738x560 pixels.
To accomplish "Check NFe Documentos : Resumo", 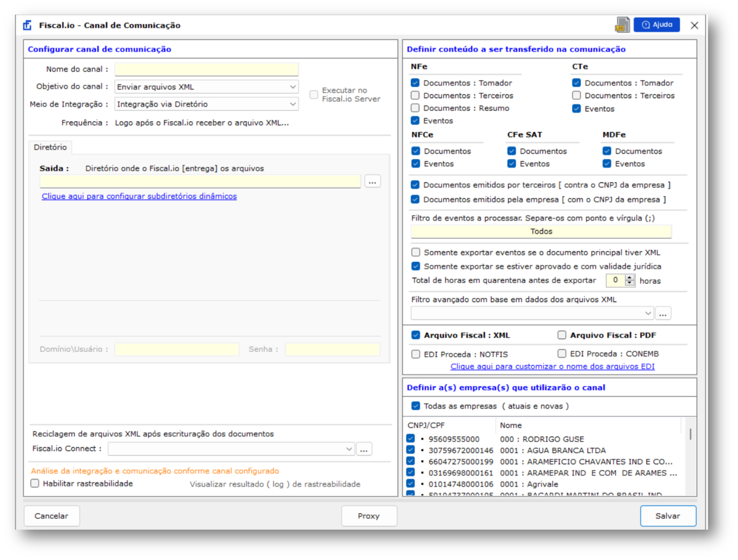I will coord(415,108).
